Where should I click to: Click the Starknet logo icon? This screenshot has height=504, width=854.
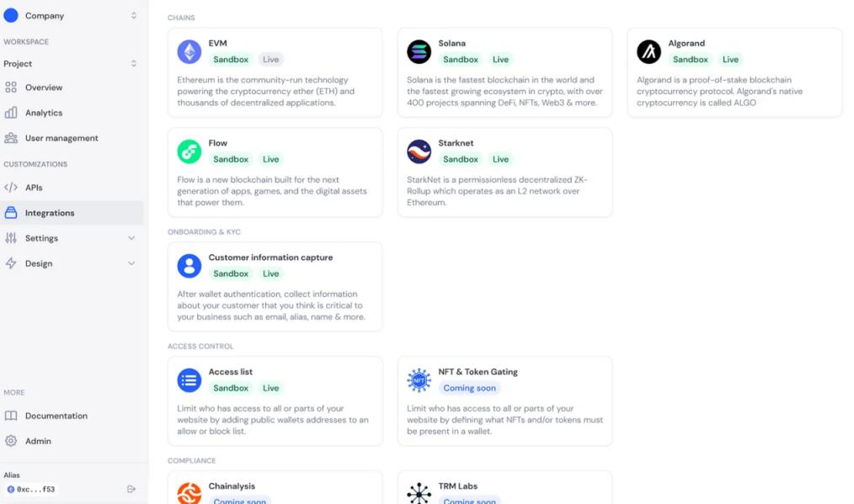point(419,151)
